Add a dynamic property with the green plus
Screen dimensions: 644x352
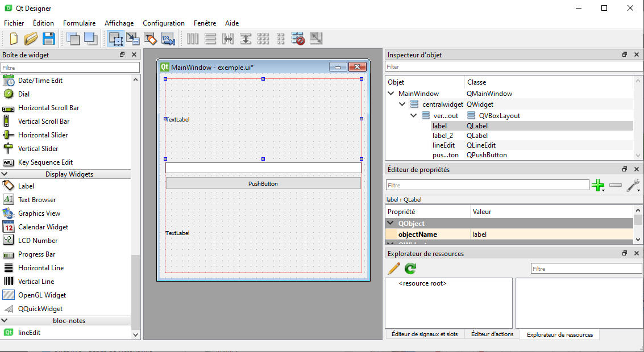point(599,186)
